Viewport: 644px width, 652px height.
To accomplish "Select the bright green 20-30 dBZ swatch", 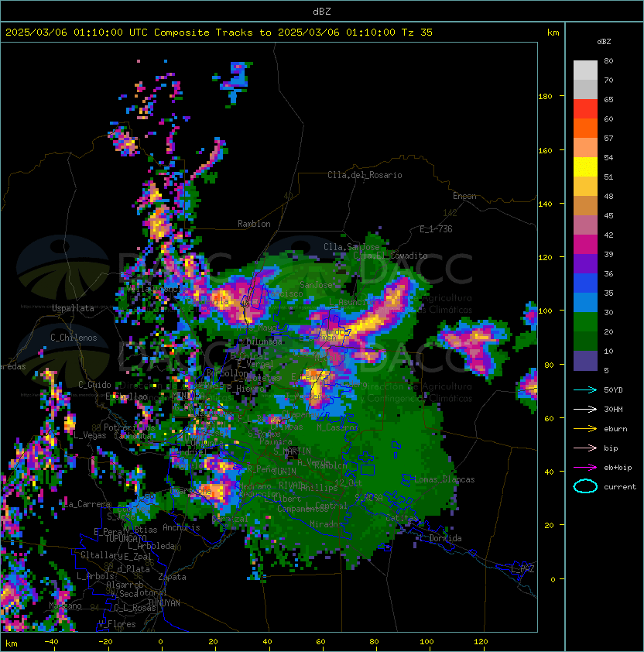I will [x=585, y=322].
